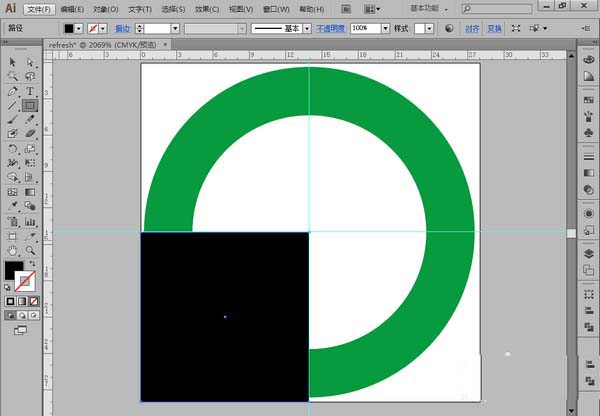Set fill mode to None

pos(34,301)
